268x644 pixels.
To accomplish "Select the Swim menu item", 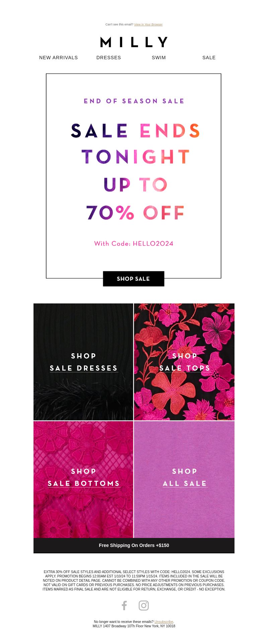I will tap(159, 58).
